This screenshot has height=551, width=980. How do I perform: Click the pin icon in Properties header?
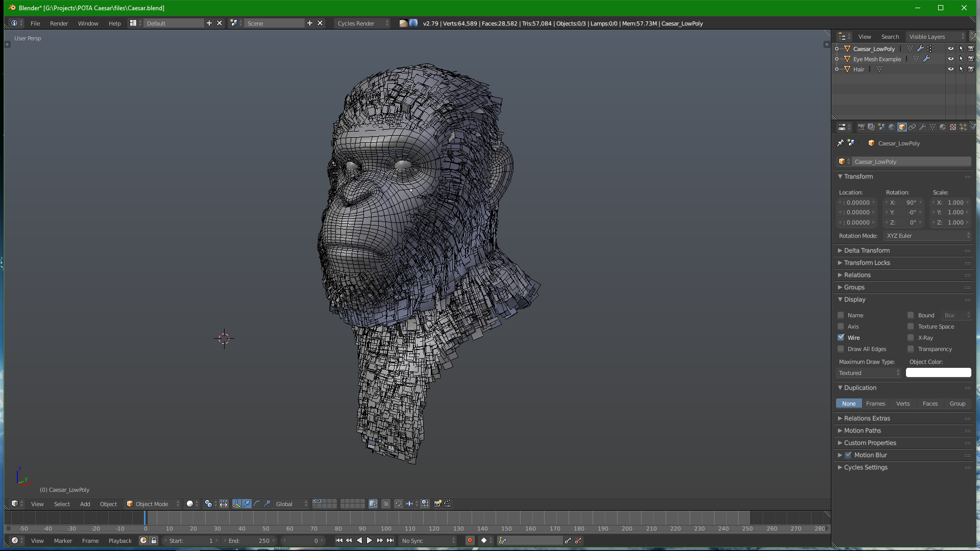pos(841,143)
